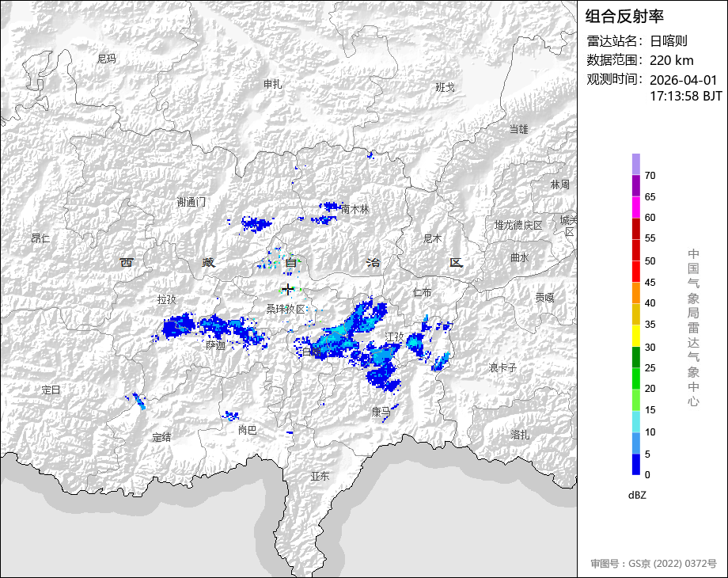728x578 pixels.
Task: Click the 定日 county label
Action: point(51,390)
